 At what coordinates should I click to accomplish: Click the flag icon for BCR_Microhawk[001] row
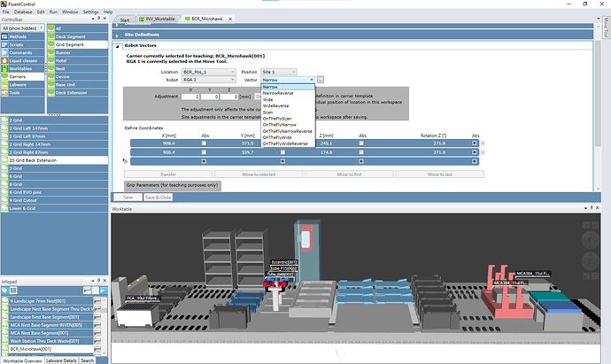[97, 349]
